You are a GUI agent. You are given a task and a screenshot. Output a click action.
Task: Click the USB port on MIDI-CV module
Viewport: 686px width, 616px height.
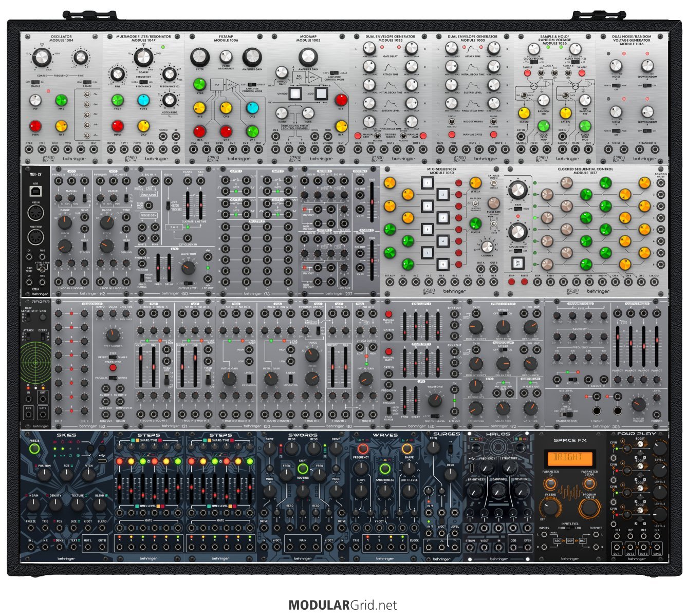[35, 191]
